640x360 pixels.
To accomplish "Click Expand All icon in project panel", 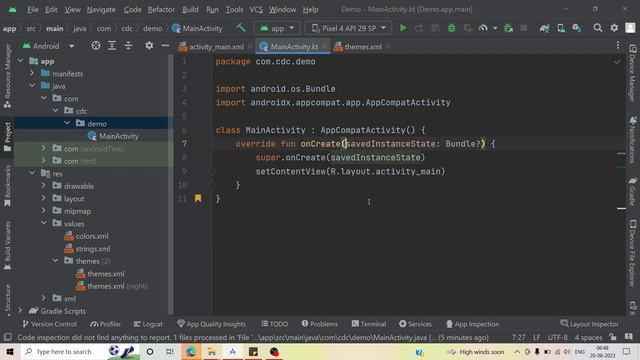I will tap(112, 46).
